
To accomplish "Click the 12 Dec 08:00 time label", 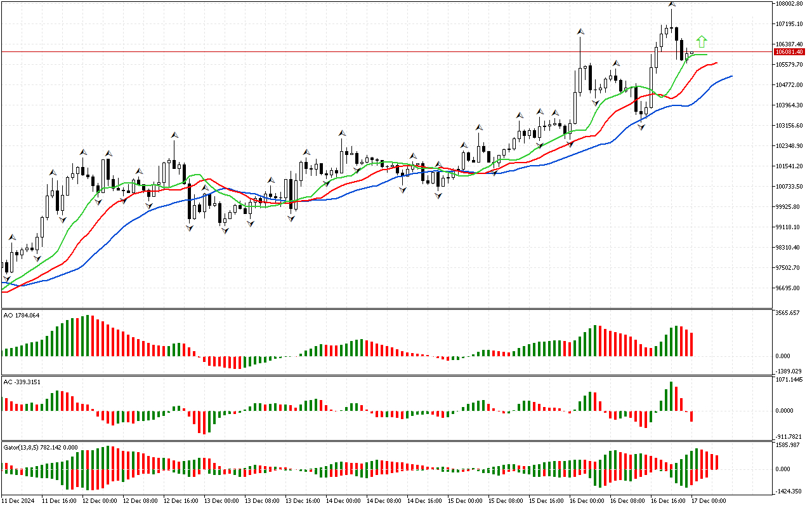I will (x=140, y=501).
